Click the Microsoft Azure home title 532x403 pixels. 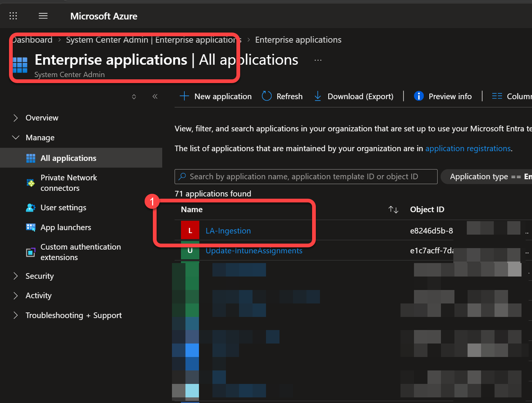tap(104, 16)
